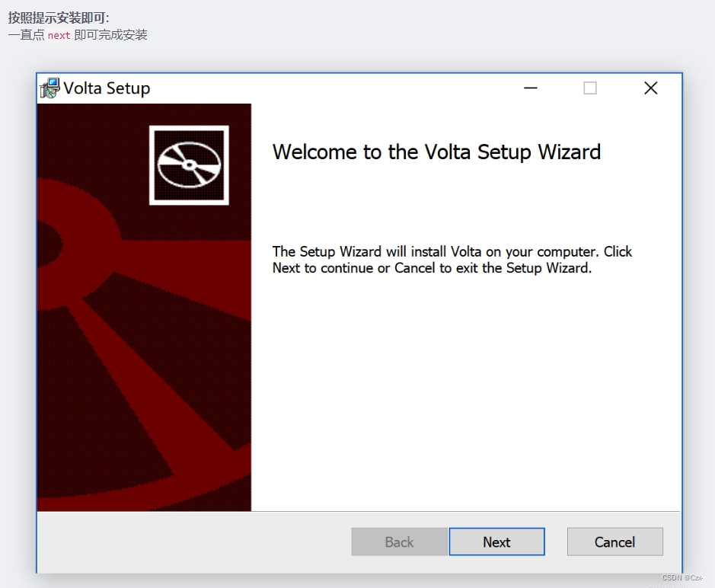The image size is (715, 588).
Task: Click the Cancel button to exit the wizard
Action: 614,542
